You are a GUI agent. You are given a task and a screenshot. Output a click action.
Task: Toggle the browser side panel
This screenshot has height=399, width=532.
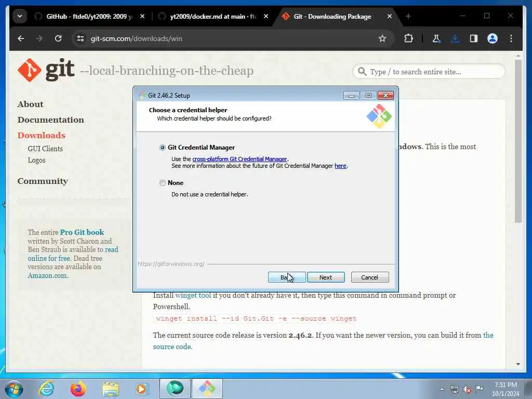click(474, 38)
